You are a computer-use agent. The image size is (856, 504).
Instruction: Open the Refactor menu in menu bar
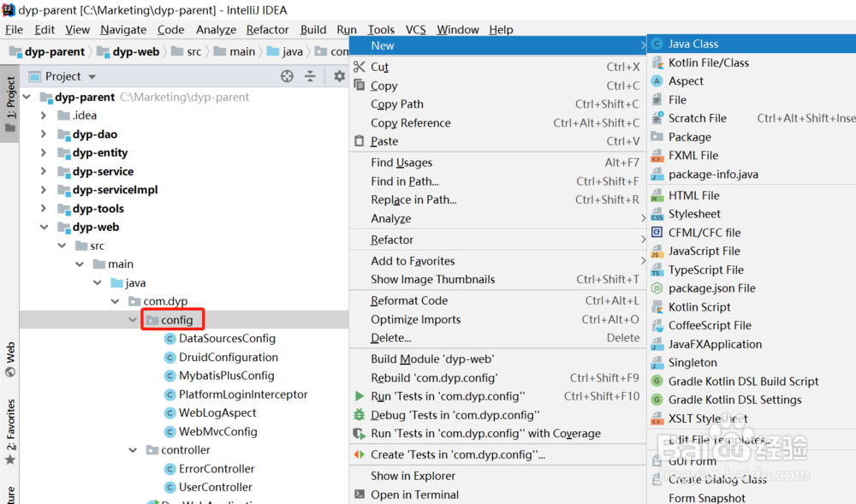coord(267,29)
